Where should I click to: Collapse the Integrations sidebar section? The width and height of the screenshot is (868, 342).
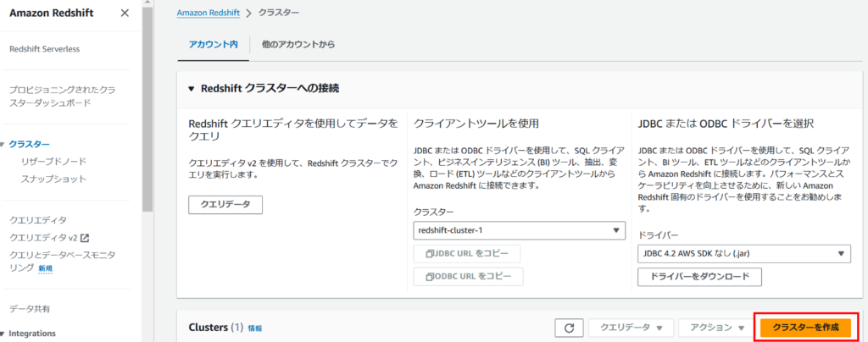point(3,334)
